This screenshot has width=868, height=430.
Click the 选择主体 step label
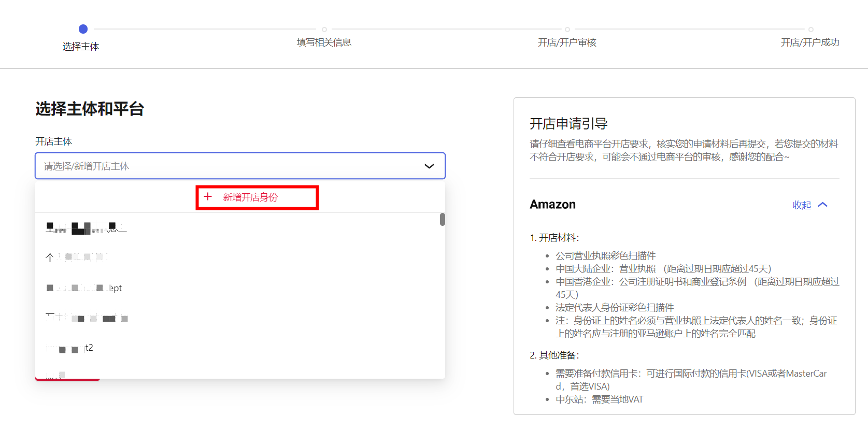pos(81,47)
